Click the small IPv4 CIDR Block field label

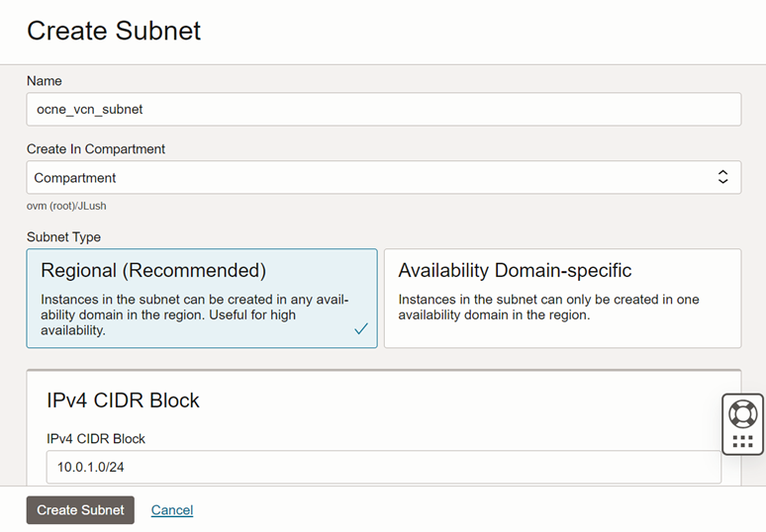[x=96, y=439]
